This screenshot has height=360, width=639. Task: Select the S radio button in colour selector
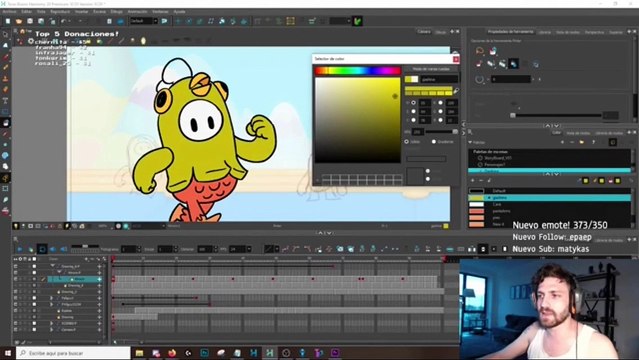(x=414, y=111)
